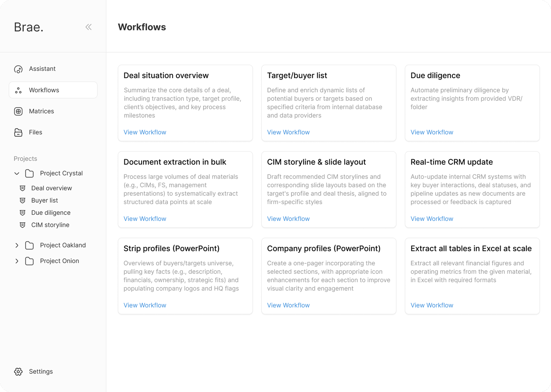This screenshot has width=551, height=392.
Task: Click the Company profiles (PowerPoint) card title
Action: coord(324,248)
